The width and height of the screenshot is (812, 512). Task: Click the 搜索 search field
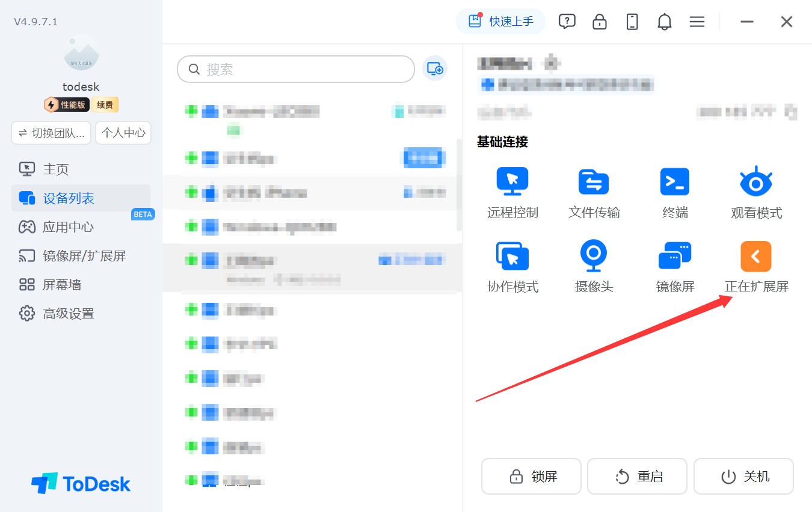(296, 69)
